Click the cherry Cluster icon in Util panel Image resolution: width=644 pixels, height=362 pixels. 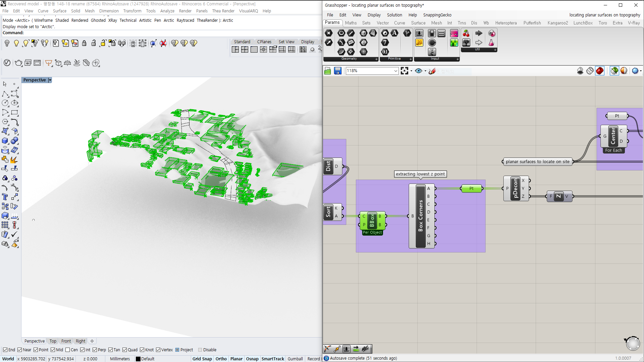tap(466, 33)
